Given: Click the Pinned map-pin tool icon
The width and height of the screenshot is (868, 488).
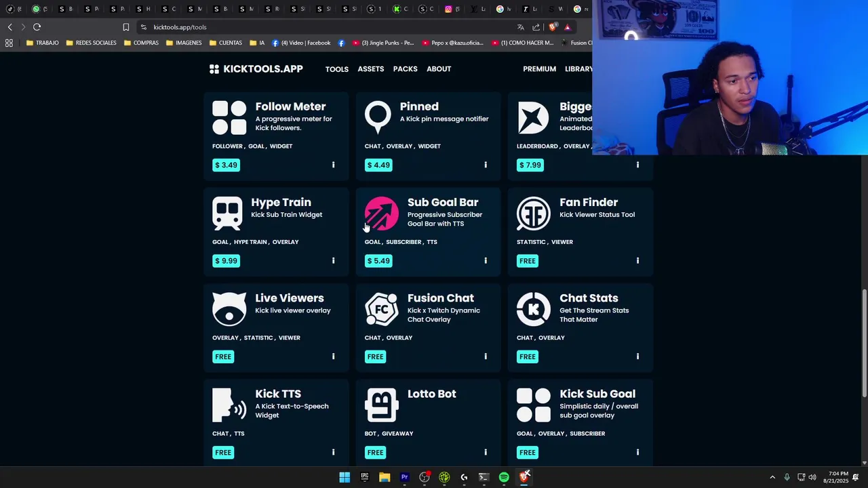Looking at the screenshot, I should pyautogui.click(x=378, y=118).
